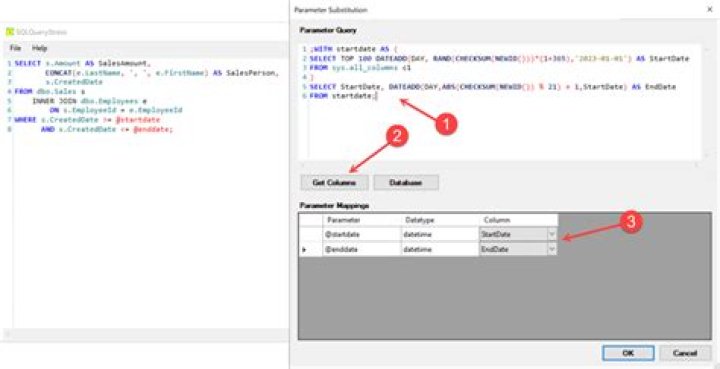Click the Get Columns button

pyautogui.click(x=334, y=182)
